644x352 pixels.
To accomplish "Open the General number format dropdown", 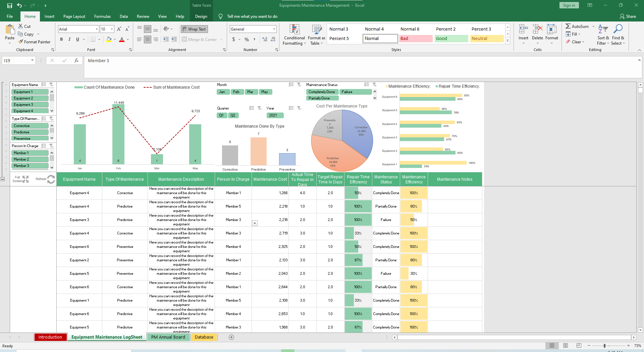I will click(x=274, y=29).
